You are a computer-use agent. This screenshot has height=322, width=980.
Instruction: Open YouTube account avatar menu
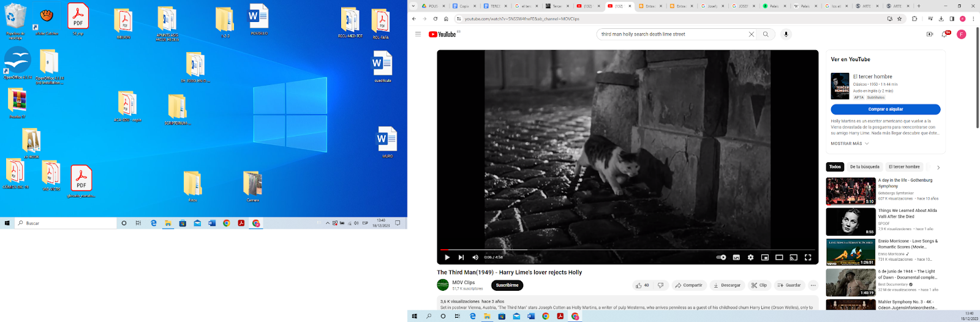[x=962, y=34]
